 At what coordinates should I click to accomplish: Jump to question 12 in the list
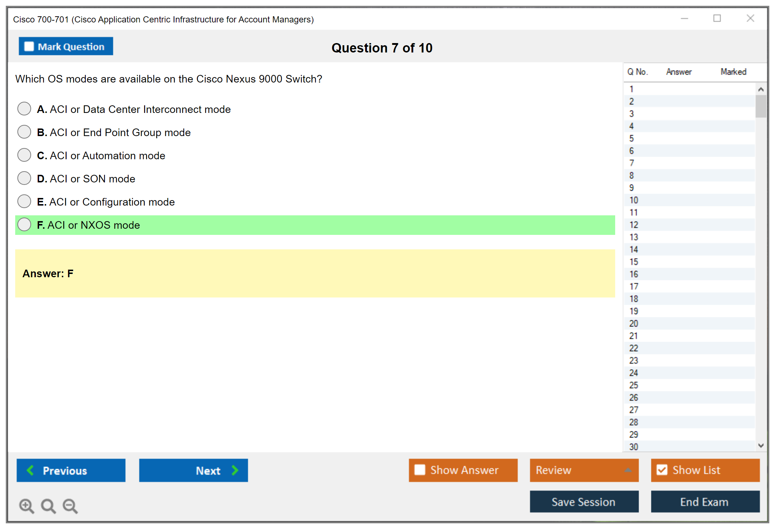click(634, 225)
